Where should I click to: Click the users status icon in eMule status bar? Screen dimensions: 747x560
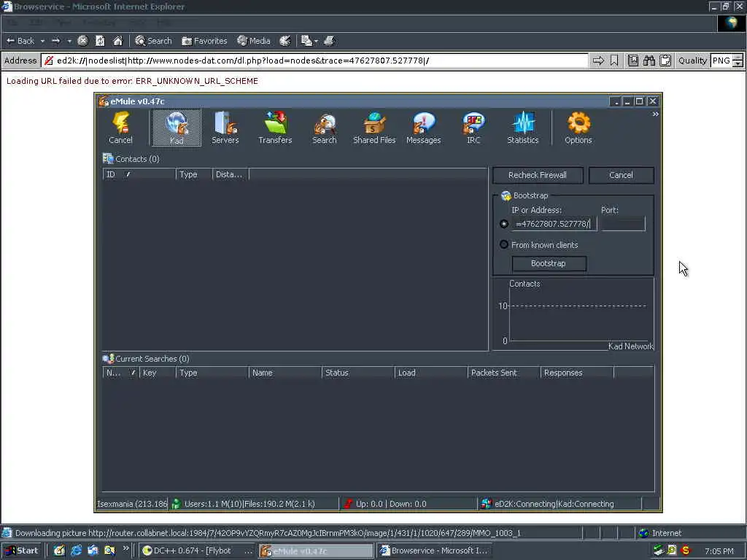point(177,504)
